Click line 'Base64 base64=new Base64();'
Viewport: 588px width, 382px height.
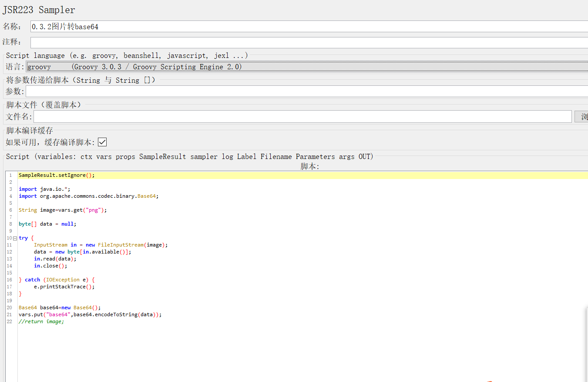pos(60,308)
